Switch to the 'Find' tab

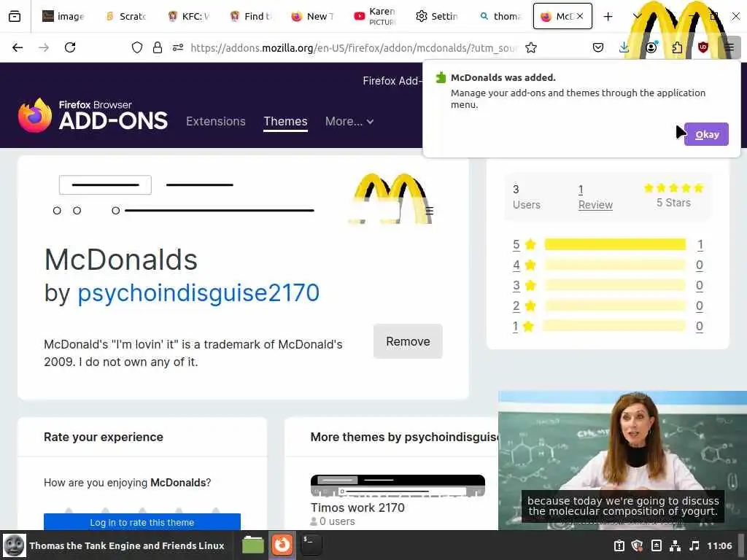pos(251,17)
